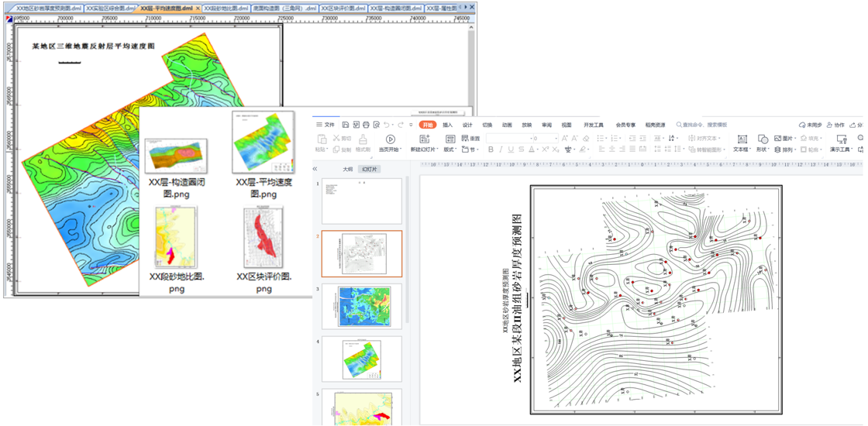Switch to the 插入 ribbon tab
The height and width of the screenshot is (426, 868).
(x=447, y=125)
